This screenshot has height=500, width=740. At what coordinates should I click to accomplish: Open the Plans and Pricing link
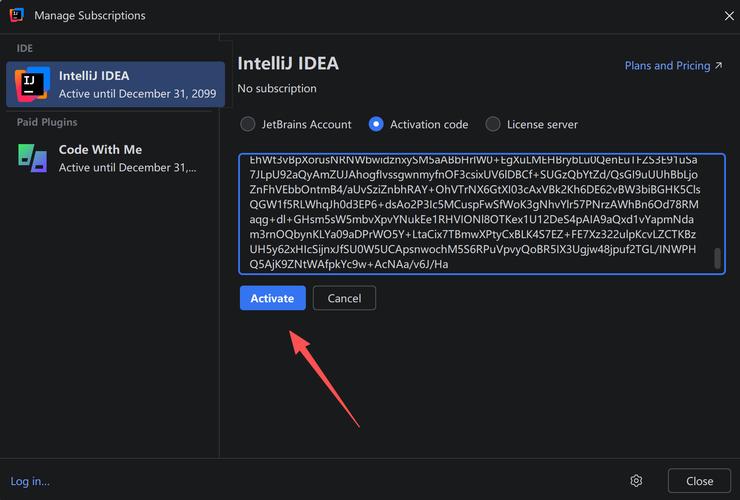[673, 66]
